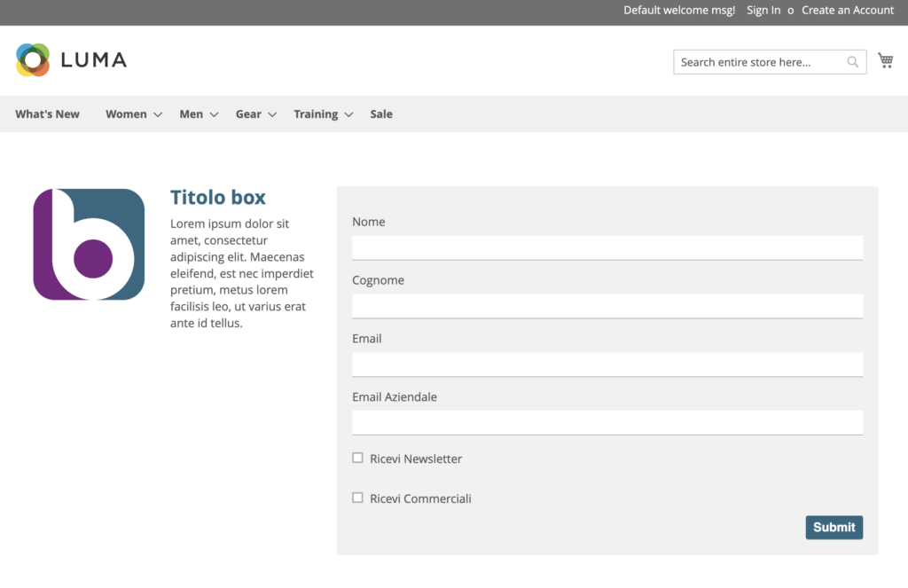908x588 pixels.
Task: Tick the Ricevi Commerciali checkbox
Action: tap(357, 498)
